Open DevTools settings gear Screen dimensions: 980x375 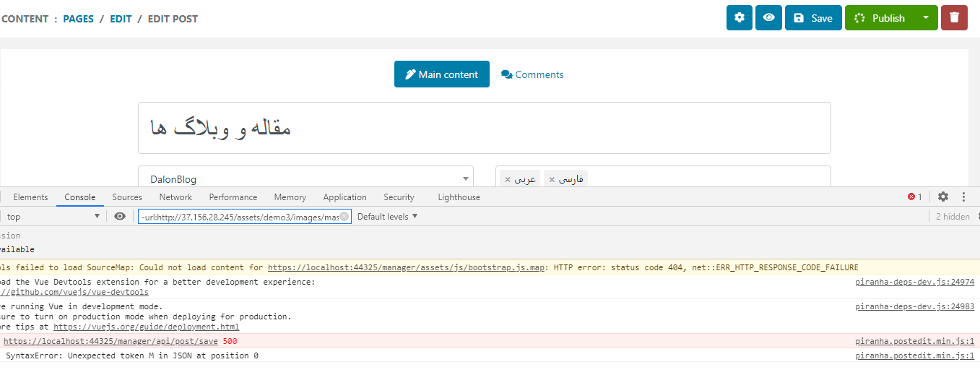[x=943, y=197]
